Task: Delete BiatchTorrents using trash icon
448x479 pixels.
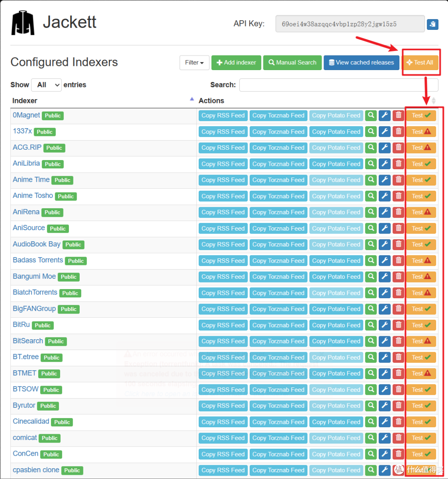Action: pyautogui.click(x=399, y=293)
